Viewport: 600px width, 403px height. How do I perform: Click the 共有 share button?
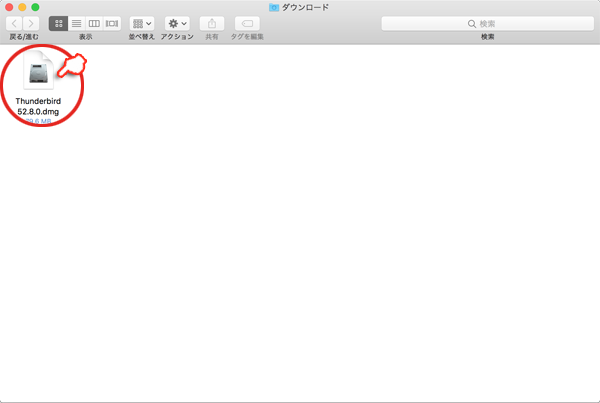(212, 23)
